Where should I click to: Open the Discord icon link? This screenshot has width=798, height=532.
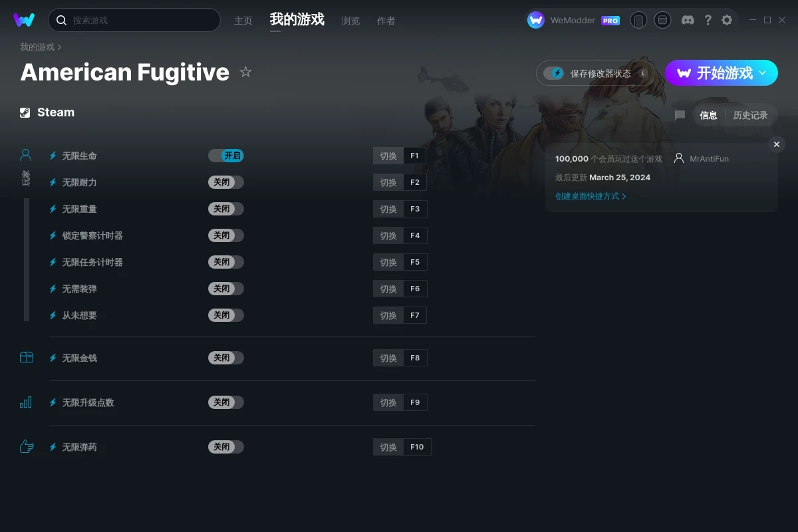[x=688, y=20]
